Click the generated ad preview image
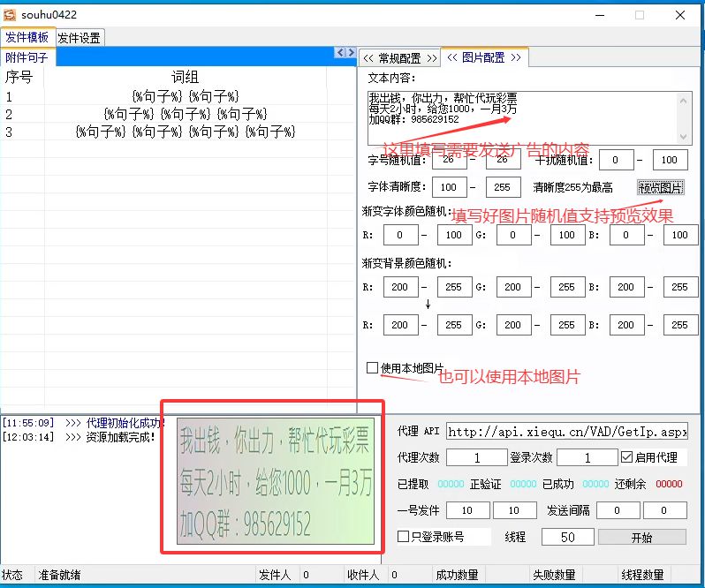Viewport: 705px width, 588px height. 275,480
